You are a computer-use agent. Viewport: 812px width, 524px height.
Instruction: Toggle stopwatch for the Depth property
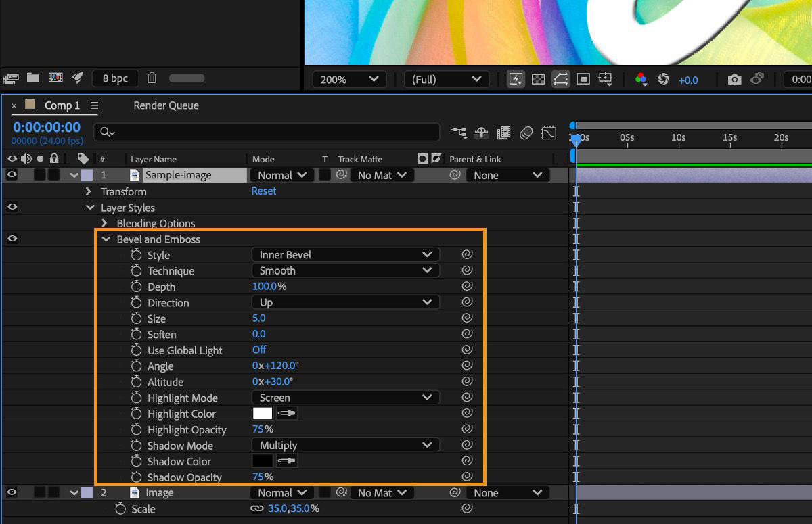[x=137, y=287]
